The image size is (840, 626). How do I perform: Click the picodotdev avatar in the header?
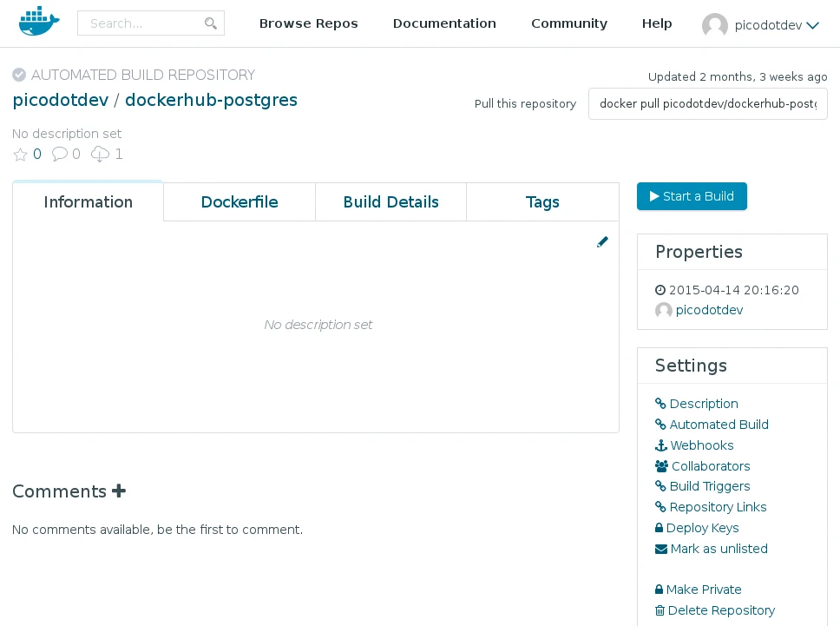point(714,25)
